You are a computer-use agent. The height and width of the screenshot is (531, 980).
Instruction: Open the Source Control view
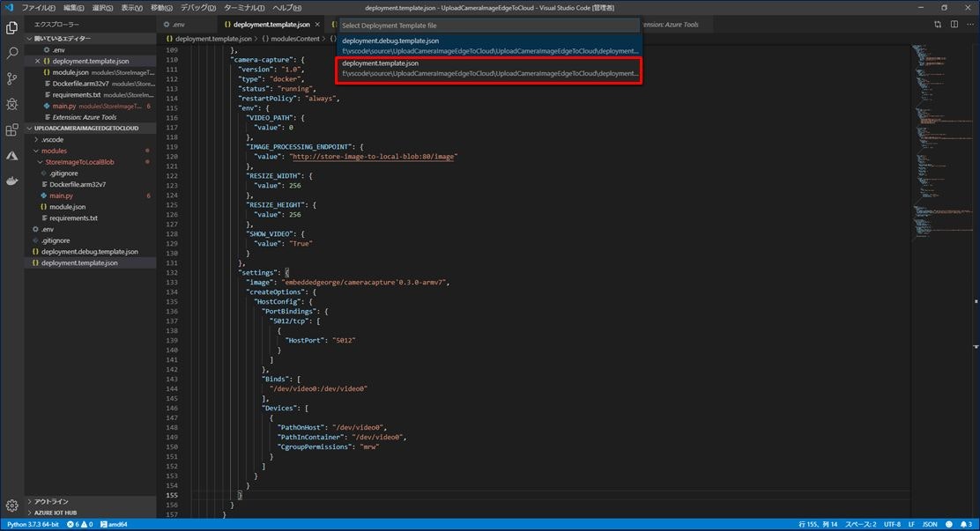tap(11, 78)
